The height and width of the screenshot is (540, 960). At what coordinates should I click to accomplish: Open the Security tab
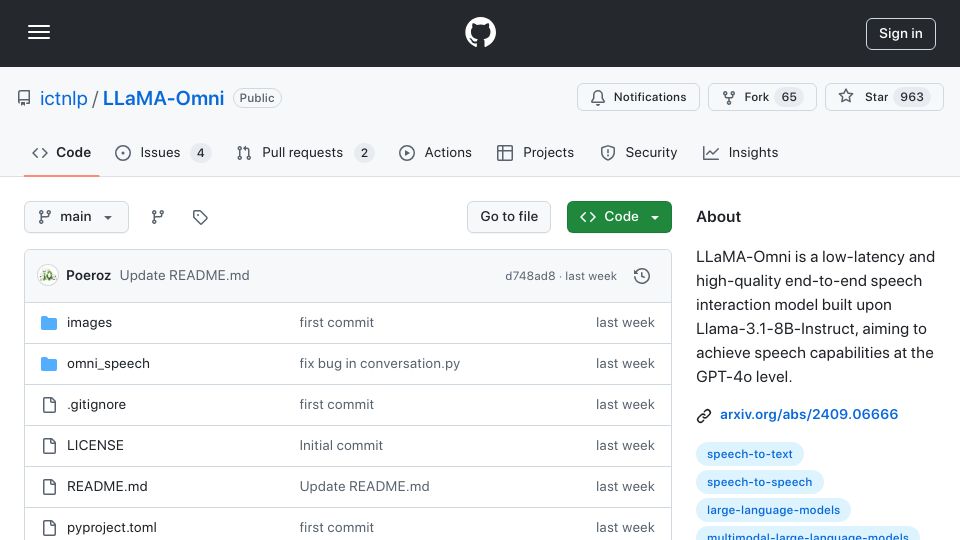(x=639, y=152)
